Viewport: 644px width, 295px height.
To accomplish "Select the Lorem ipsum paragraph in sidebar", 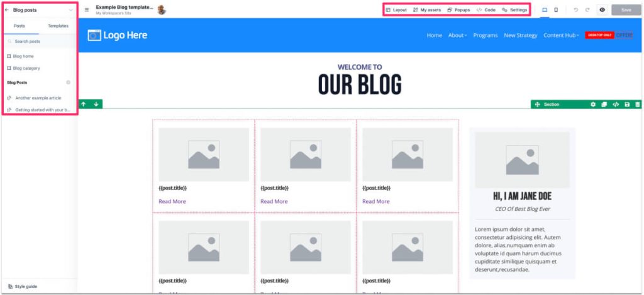I will [x=518, y=249].
